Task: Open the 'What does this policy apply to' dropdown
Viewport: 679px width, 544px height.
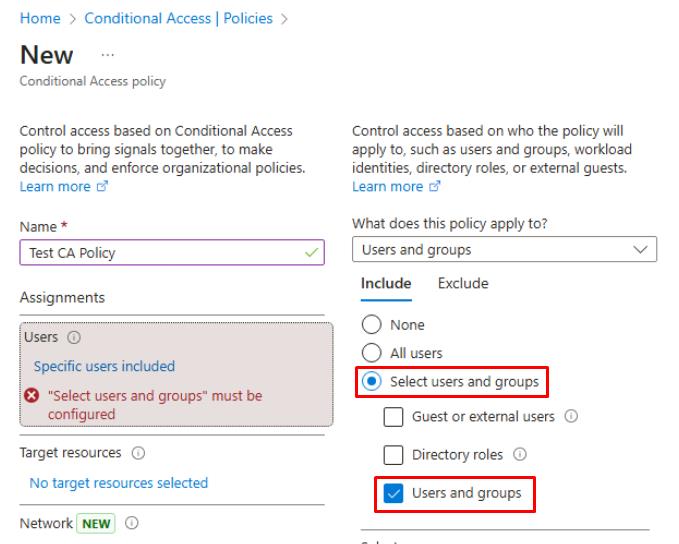Action: coord(505,250)
